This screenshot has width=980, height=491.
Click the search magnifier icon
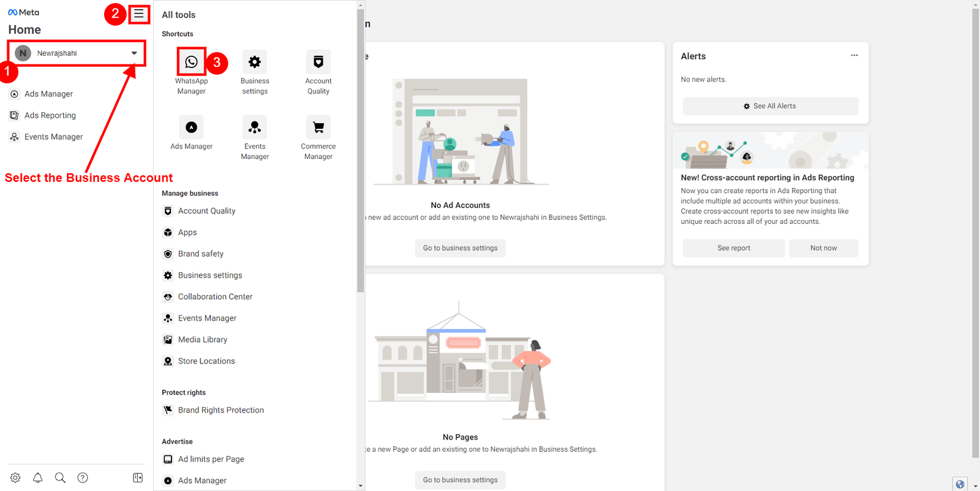[x=60, y=478]
